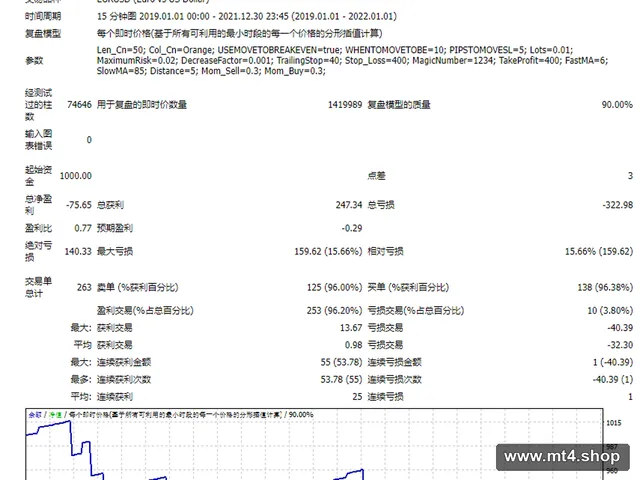Click the '点差' spread label
640x480 pixels.
[x=376, y=176]
